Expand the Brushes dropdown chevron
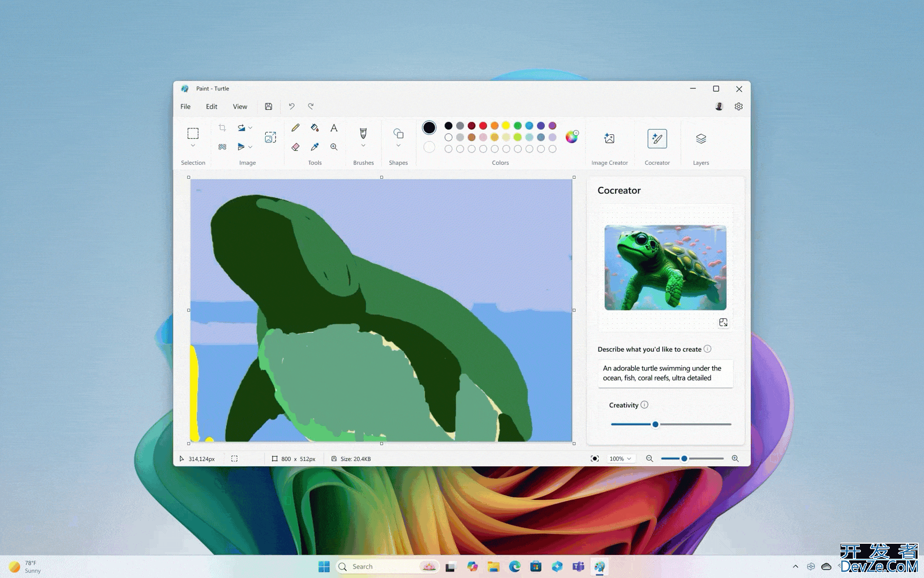 363,146
